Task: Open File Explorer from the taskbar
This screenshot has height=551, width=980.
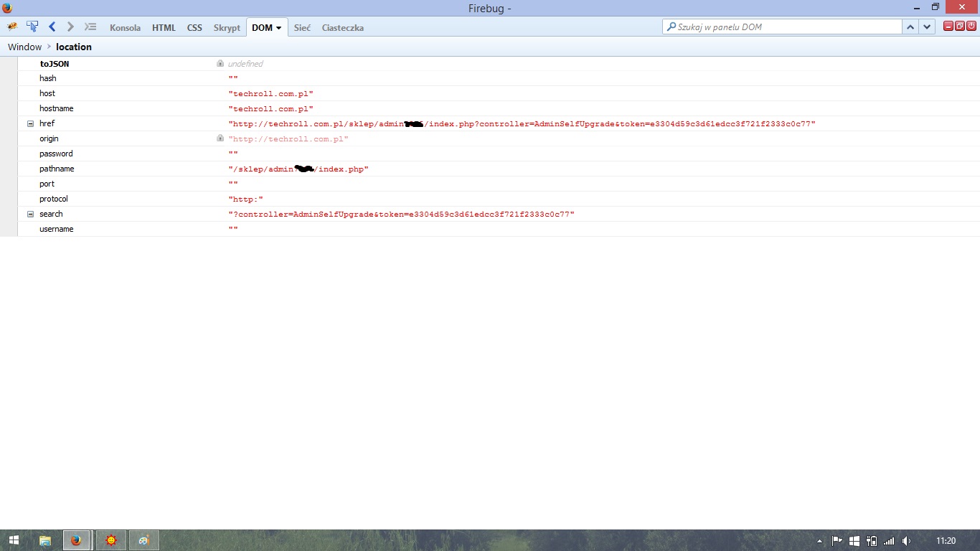Action: (44, 540)
